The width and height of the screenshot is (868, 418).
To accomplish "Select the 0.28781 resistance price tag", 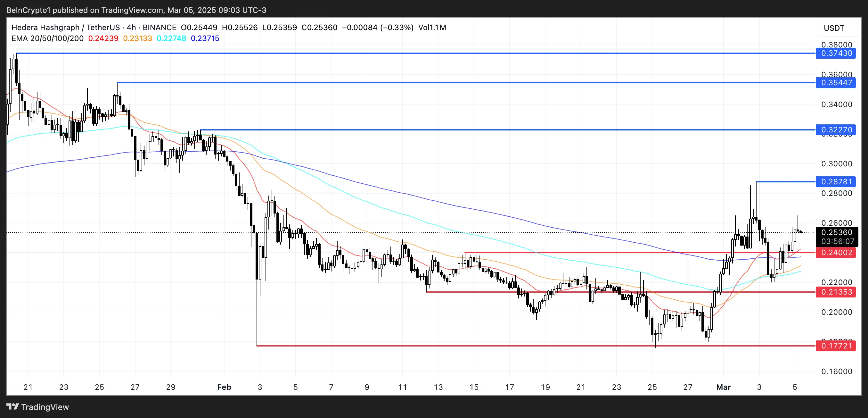I will point(836,182).
